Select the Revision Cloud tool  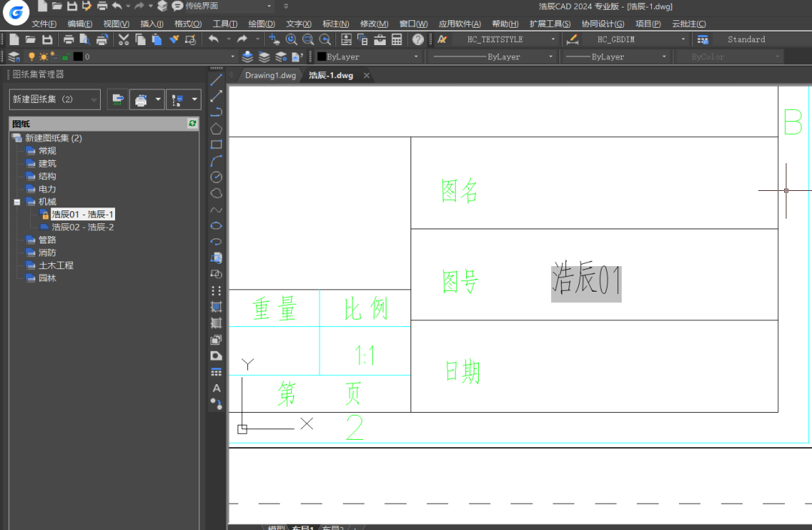pyautogui.click(x=217, y=193)
